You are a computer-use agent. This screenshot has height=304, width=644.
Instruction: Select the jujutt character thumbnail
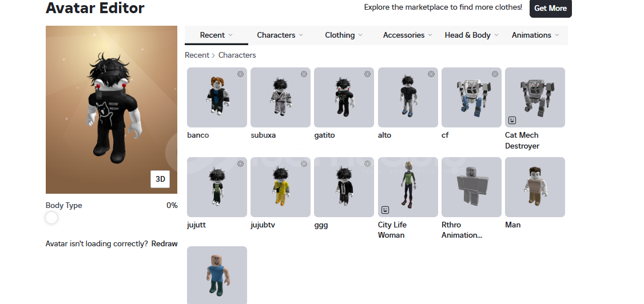click(217, 187)
